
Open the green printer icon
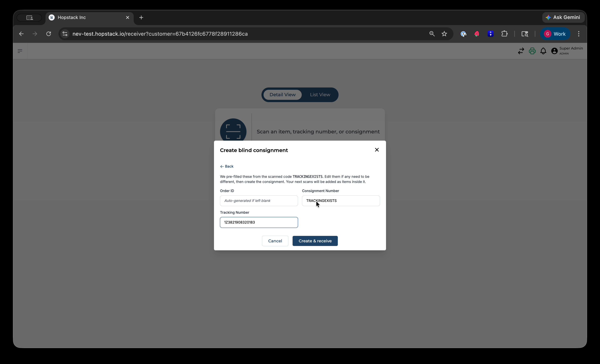point(532,51)
